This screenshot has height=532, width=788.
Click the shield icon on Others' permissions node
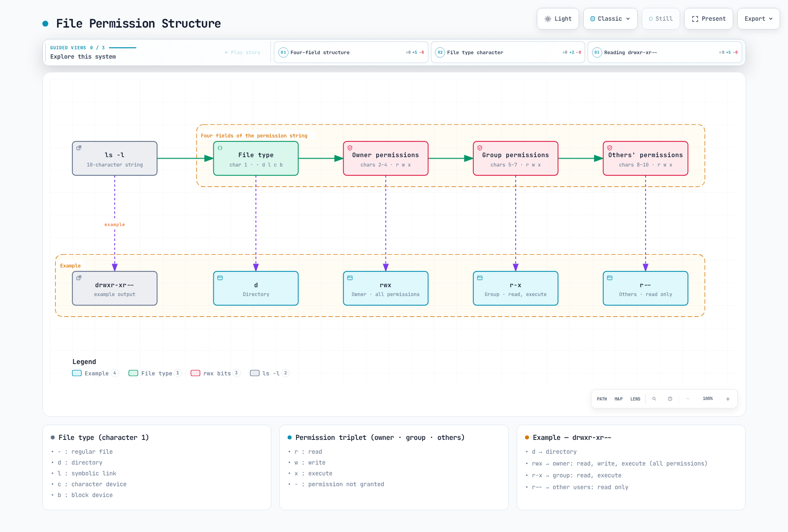pyautogui.click(x=610, y=148)
